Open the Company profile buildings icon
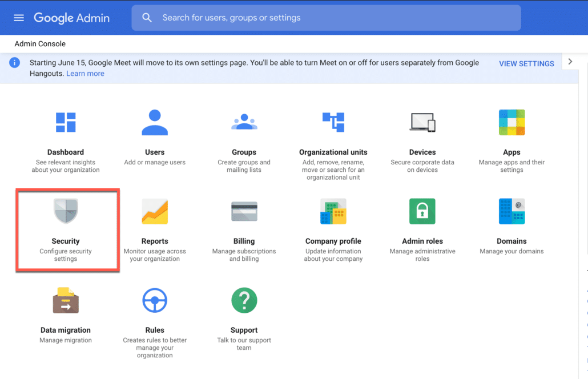Image resolution: width=588 pixels, height=379 pixels. point(333,211)
